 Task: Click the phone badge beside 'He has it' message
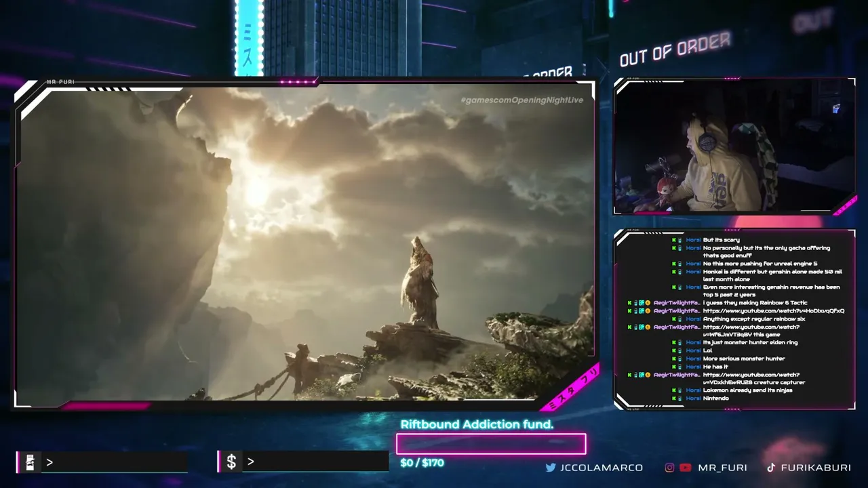[679, 367]
